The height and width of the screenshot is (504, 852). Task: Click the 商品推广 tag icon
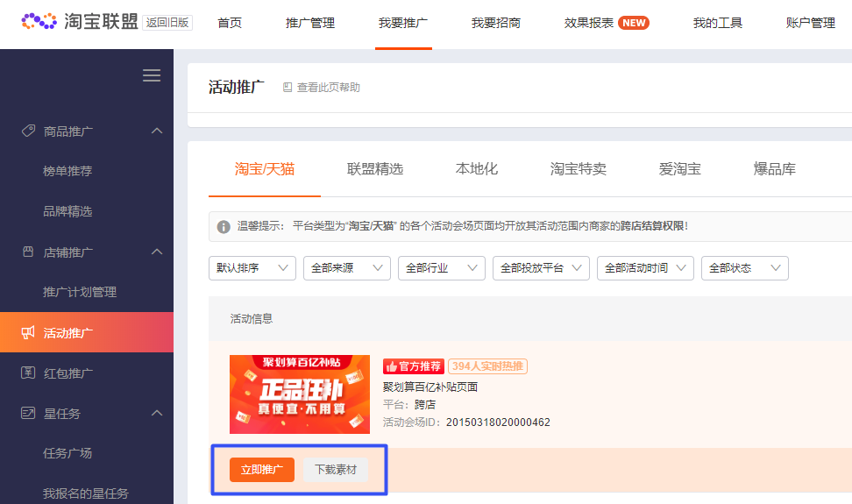click(x=28, y=131)
